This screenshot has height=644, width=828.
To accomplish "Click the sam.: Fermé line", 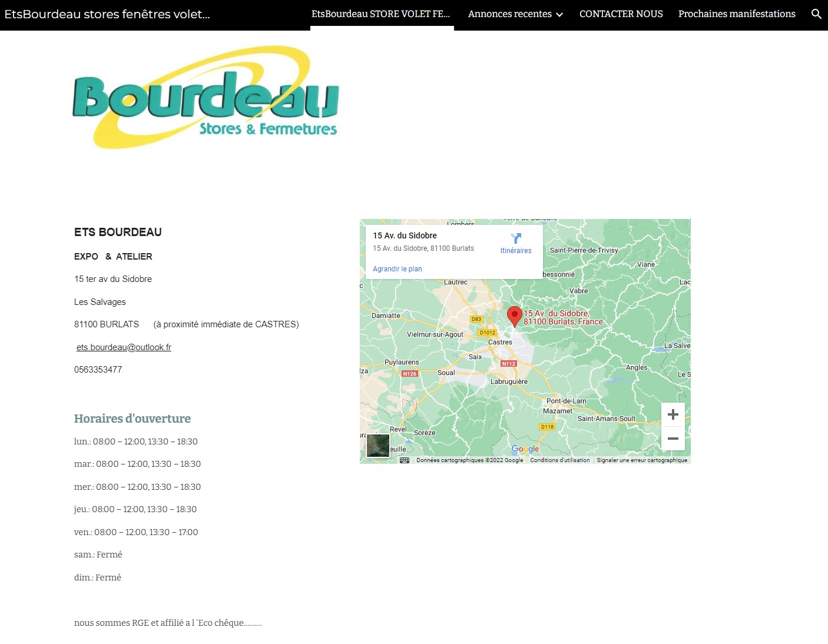I will [x=98, y=555].
